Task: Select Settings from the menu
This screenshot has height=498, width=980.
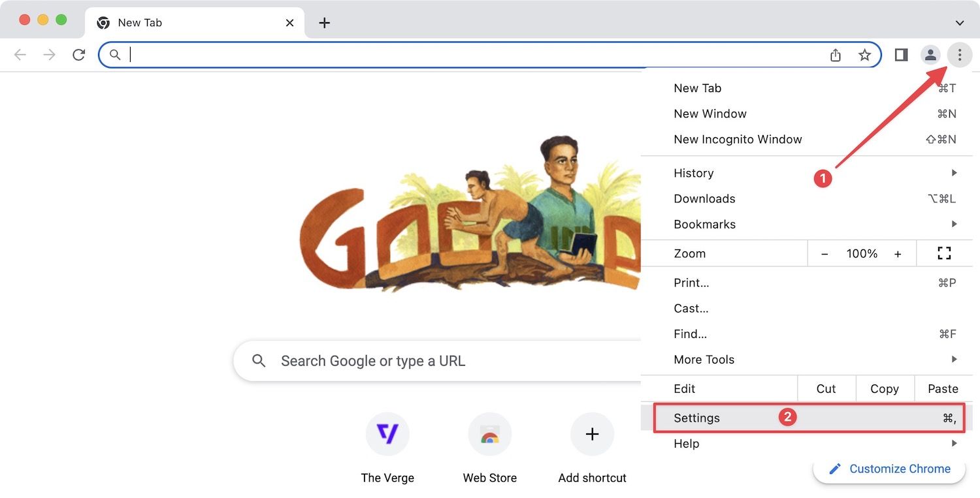Action: (696, 418)
